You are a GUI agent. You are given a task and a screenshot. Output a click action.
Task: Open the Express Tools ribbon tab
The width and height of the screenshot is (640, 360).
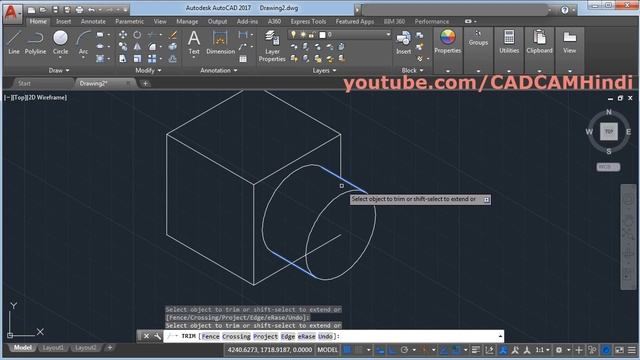pyautogui.click(x=308, y=22)
